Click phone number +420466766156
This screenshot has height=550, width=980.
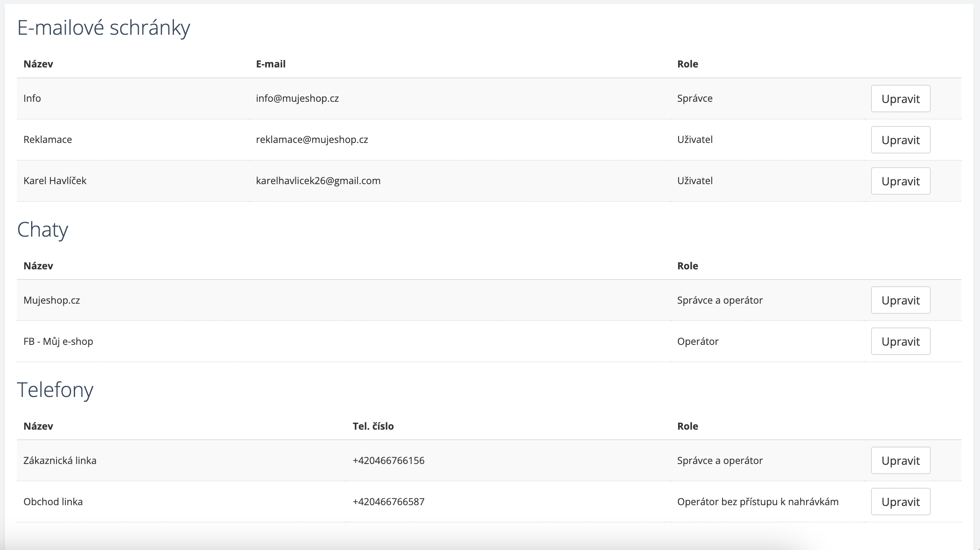pyautogui.click(x=388, y=460)
